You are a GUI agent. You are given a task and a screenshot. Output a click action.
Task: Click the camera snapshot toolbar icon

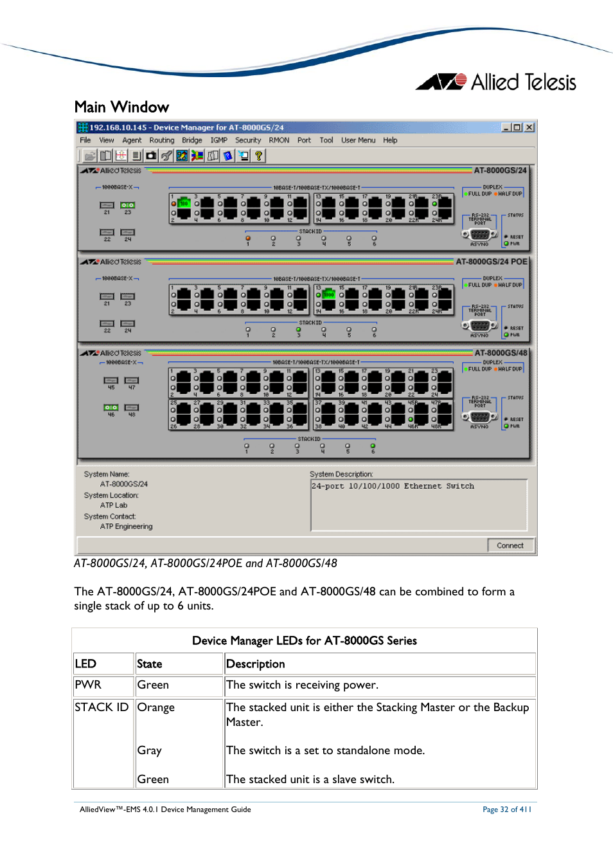pos(152,156)
